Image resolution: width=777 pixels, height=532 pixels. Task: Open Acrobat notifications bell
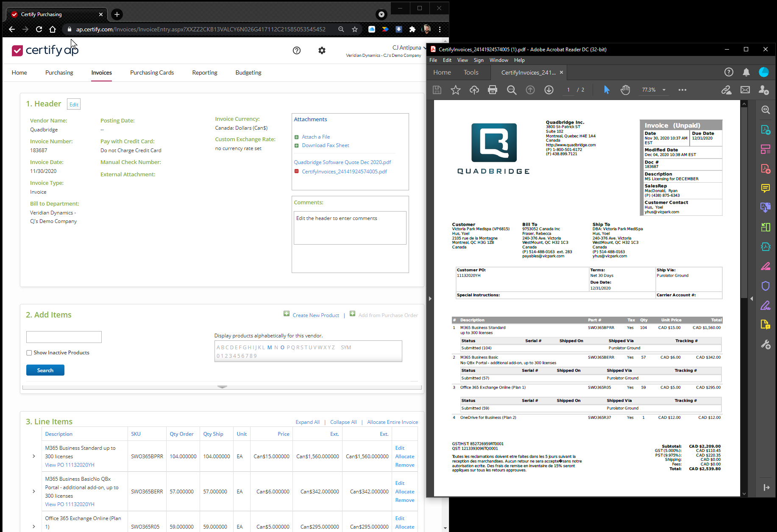746,72
